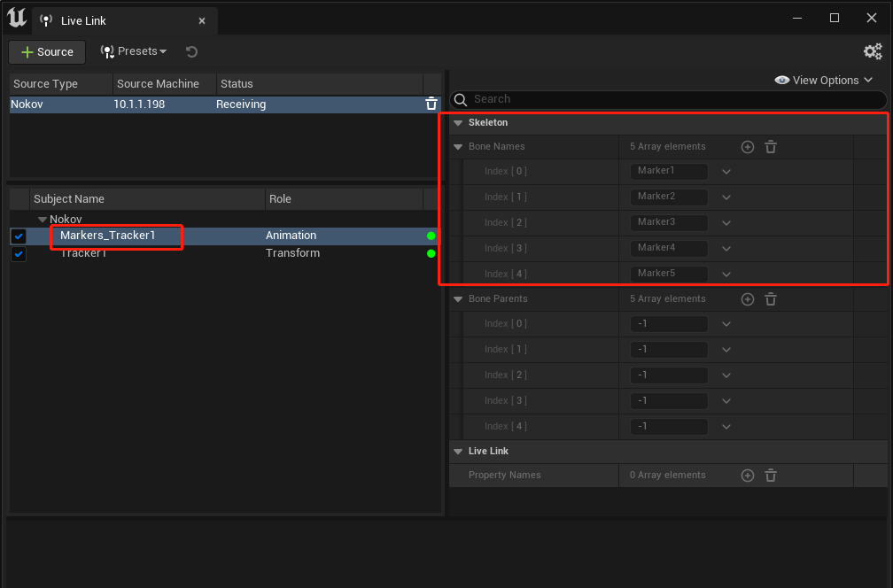The width and height of the screenshot is (893, 588).
Task: Add element to Bone Names array
Action: [x=748, y=147]
